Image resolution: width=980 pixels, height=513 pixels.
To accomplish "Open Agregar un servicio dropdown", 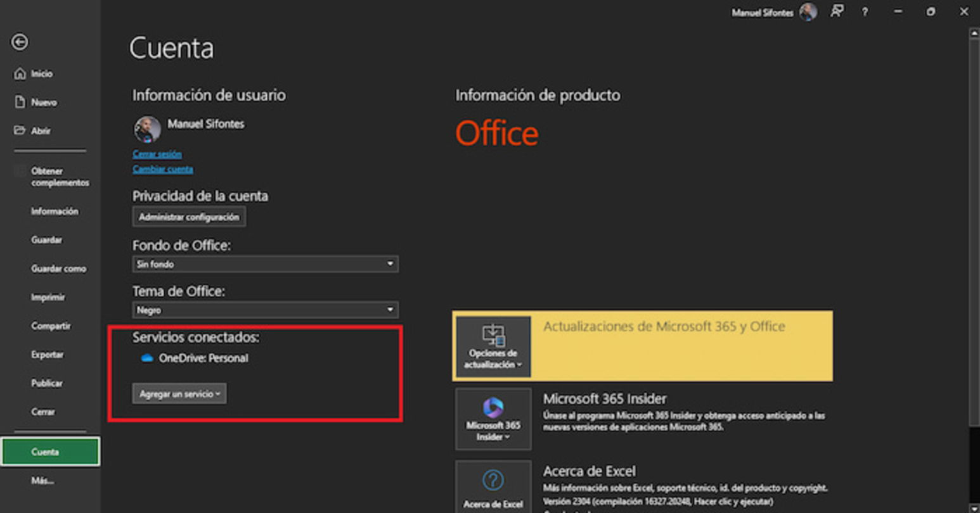I will [179, 394].
